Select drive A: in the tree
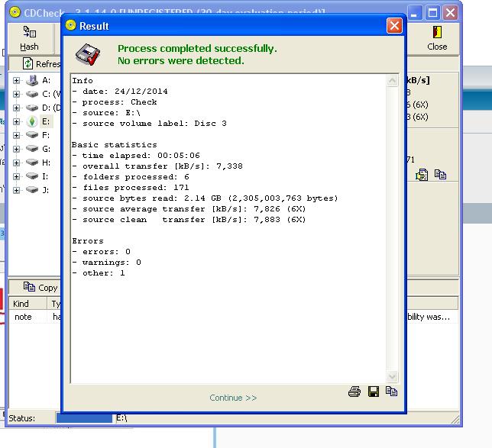 click(x=46, y=80)
